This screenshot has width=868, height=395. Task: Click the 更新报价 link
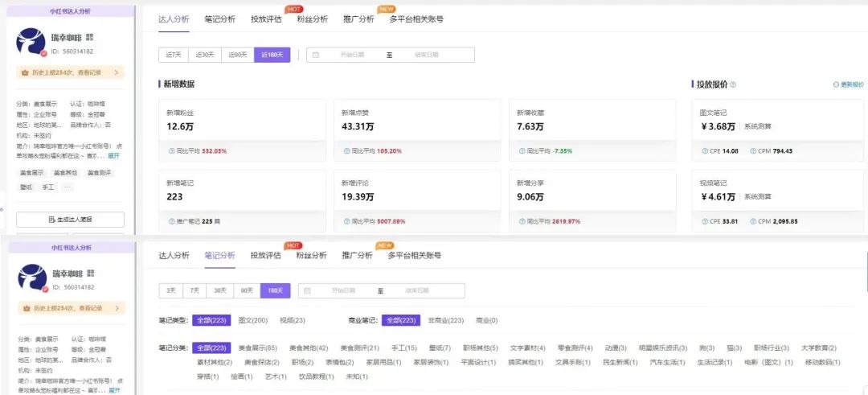(x=852, y=84)
